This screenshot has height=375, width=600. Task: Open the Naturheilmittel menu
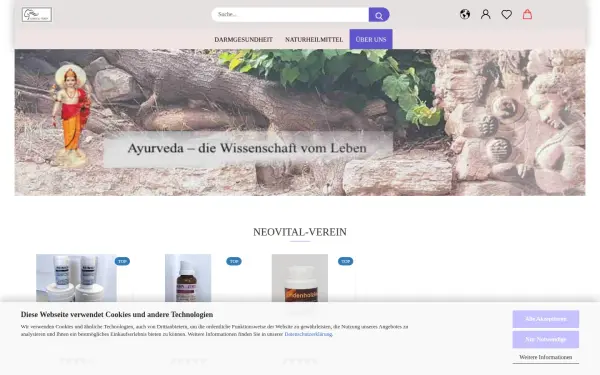tap(314, 39)
